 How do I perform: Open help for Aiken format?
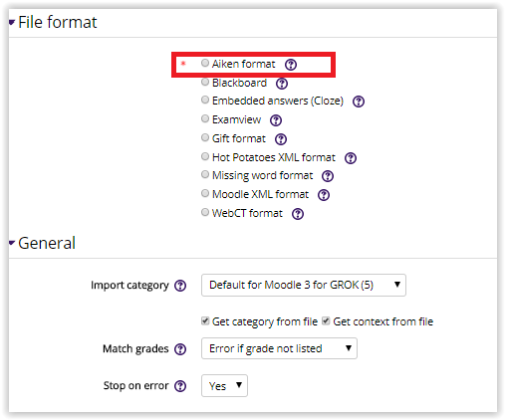[291, 65]
